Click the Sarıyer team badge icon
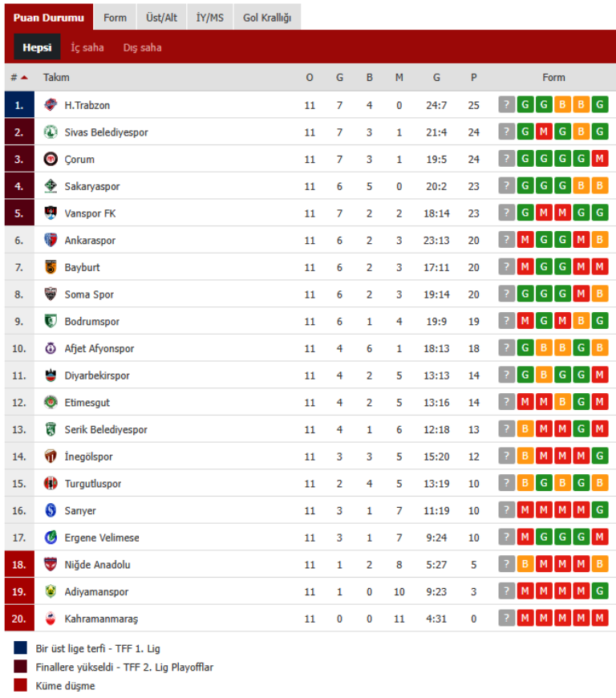This screenshot has height=698, width=616. 51,510
